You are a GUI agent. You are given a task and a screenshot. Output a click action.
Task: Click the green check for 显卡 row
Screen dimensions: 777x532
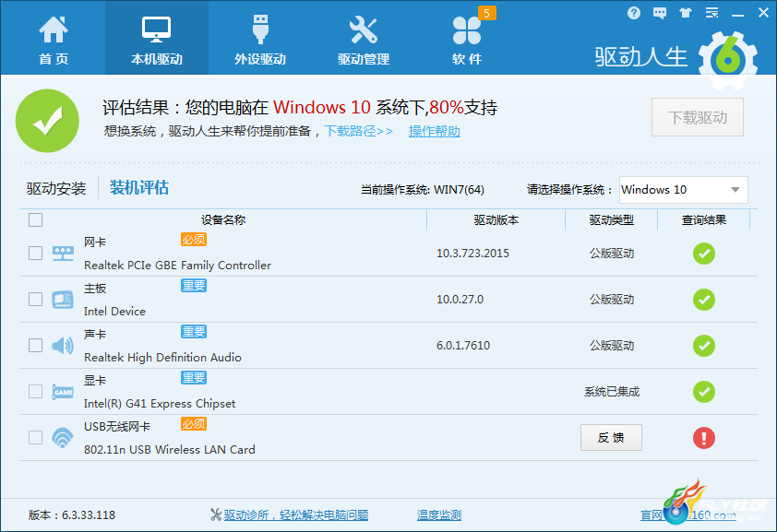point(704,392)
